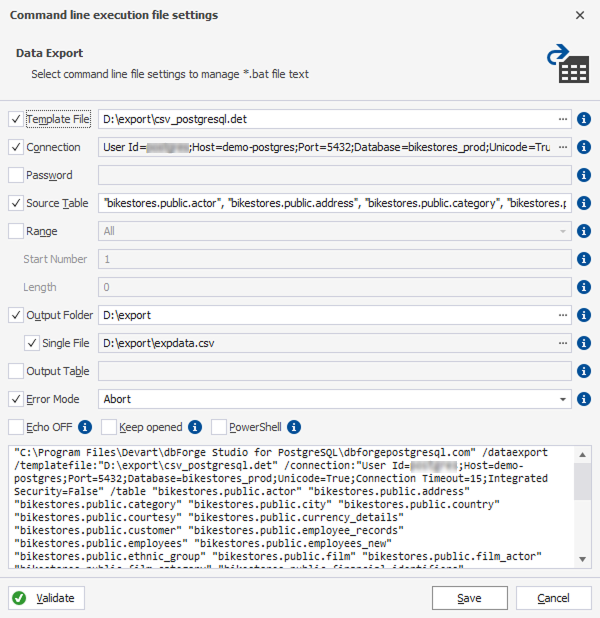Click info icon for Range row

coord(583,231)
